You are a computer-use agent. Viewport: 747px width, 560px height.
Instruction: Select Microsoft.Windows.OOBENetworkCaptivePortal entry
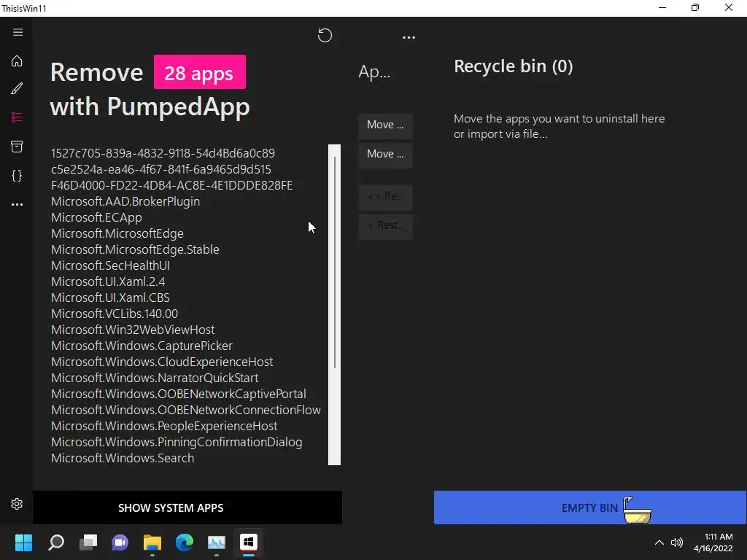pos(179,394)
